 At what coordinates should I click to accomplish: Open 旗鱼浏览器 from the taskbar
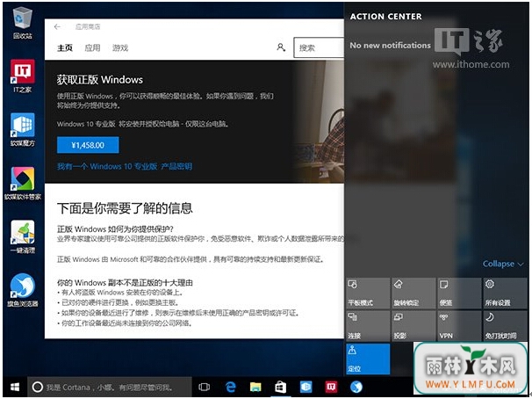pyautogui.click(x=356, y=387)
